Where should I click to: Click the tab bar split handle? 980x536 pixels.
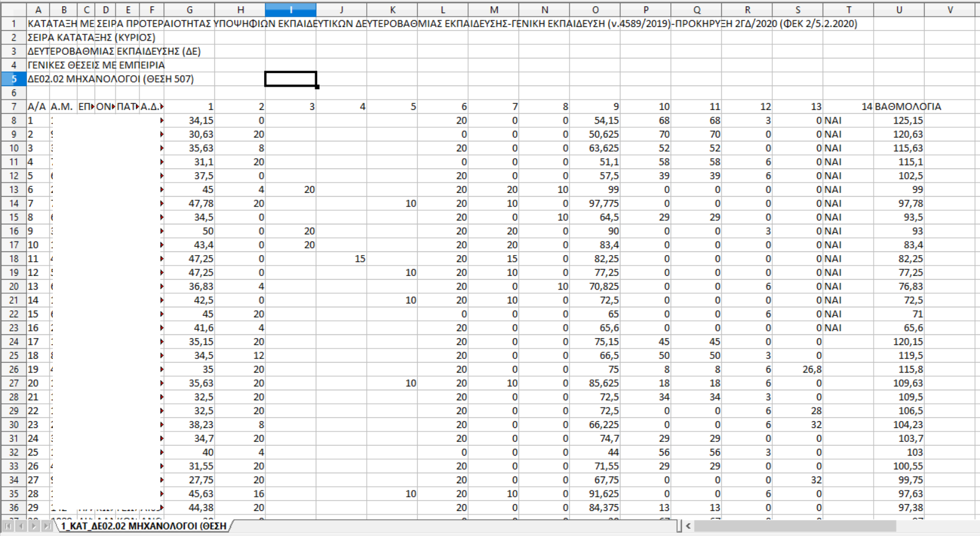[x=680, y=526]
